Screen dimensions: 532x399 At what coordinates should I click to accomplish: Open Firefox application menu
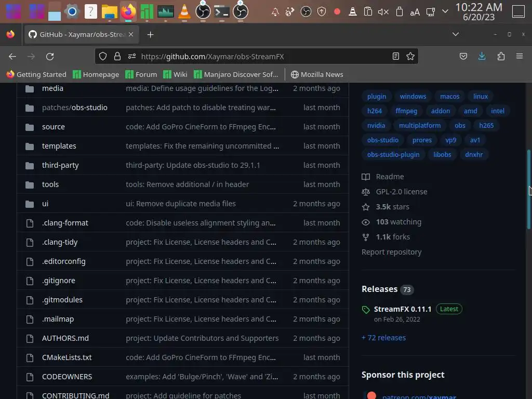click(520, 56)
